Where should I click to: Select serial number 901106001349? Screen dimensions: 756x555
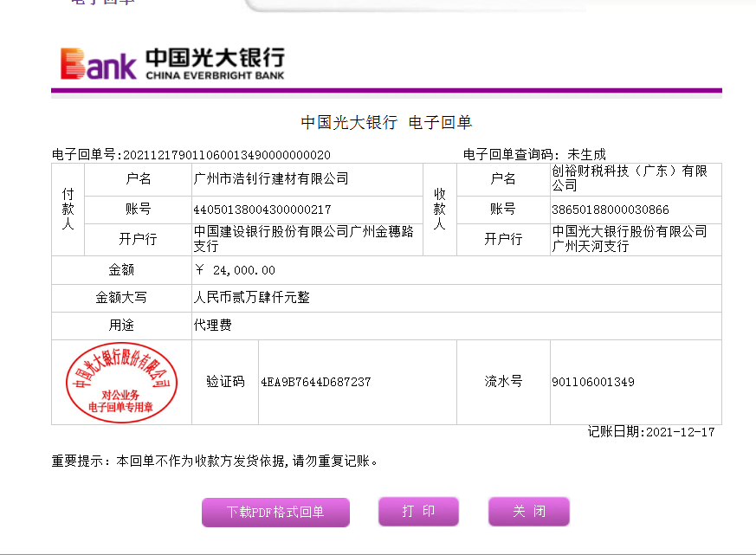[593, 382]
